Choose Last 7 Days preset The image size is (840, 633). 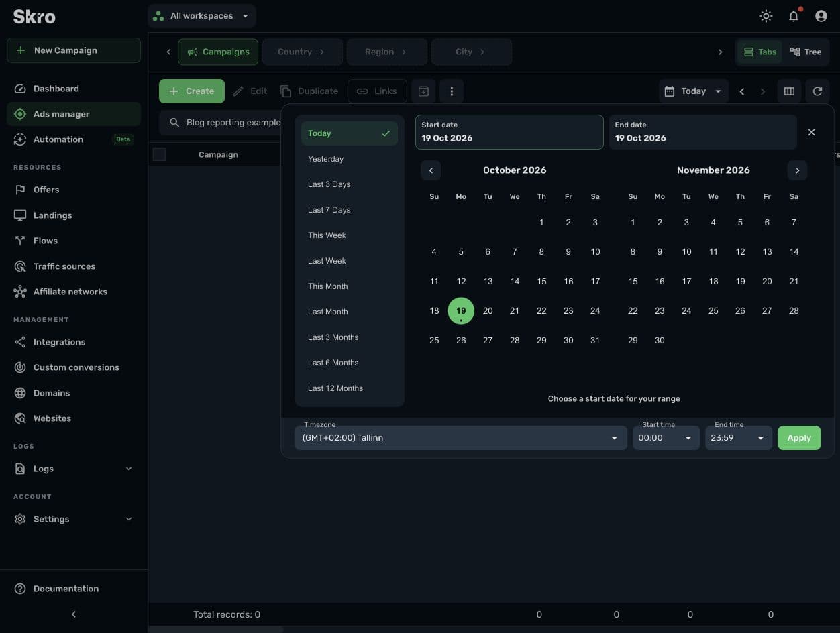point(350,210)
